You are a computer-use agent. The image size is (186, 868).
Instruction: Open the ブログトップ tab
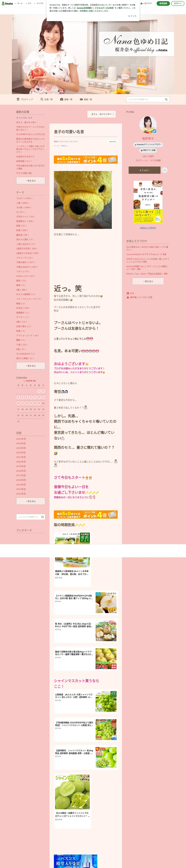tap(25, 99)
